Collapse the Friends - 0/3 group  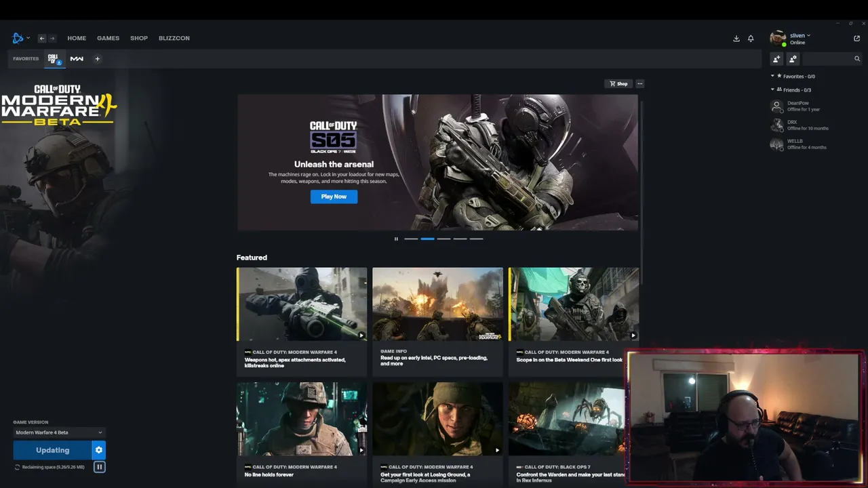pyautogui.click(x=772, y=89)
